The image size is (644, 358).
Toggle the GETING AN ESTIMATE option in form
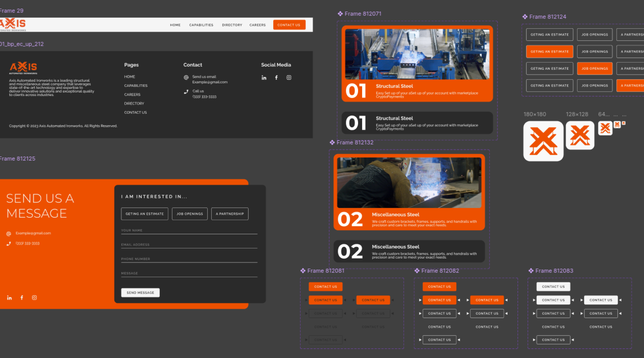coord(145,214)
